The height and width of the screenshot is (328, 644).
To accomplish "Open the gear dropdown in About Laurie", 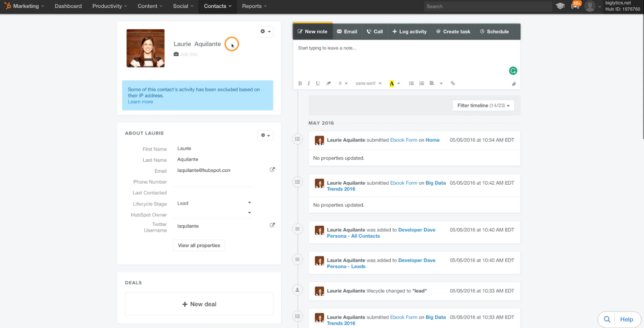I will pyautogui.click(x=265, y=135).
